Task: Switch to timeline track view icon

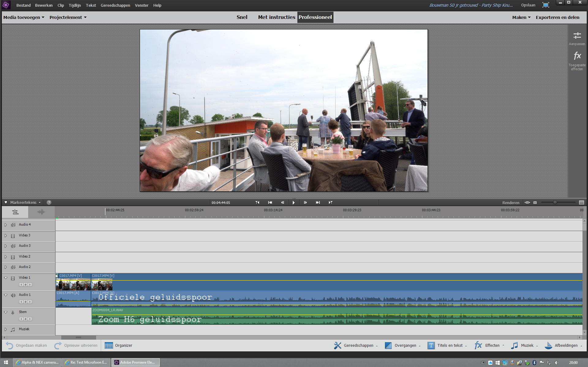Action: (15, 212)
